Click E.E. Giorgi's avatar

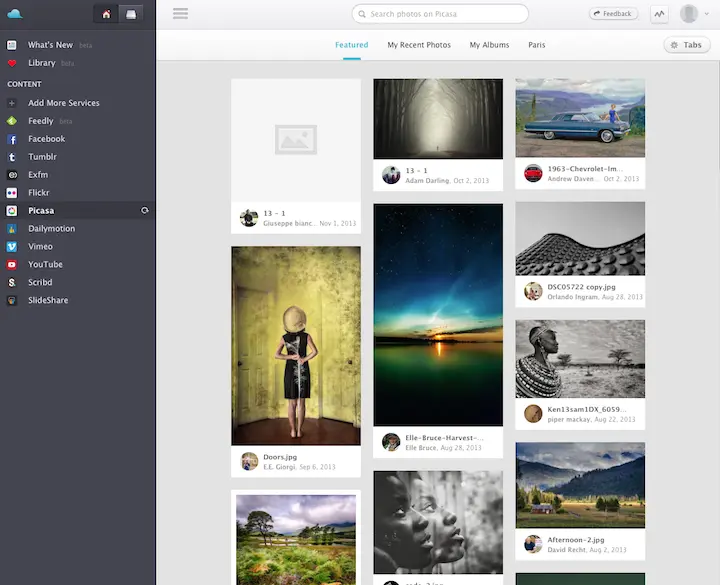[x=249, y=461]
